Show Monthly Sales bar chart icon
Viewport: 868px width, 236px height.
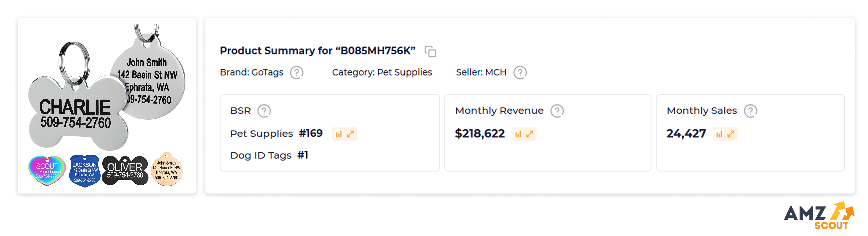[719, 134]
